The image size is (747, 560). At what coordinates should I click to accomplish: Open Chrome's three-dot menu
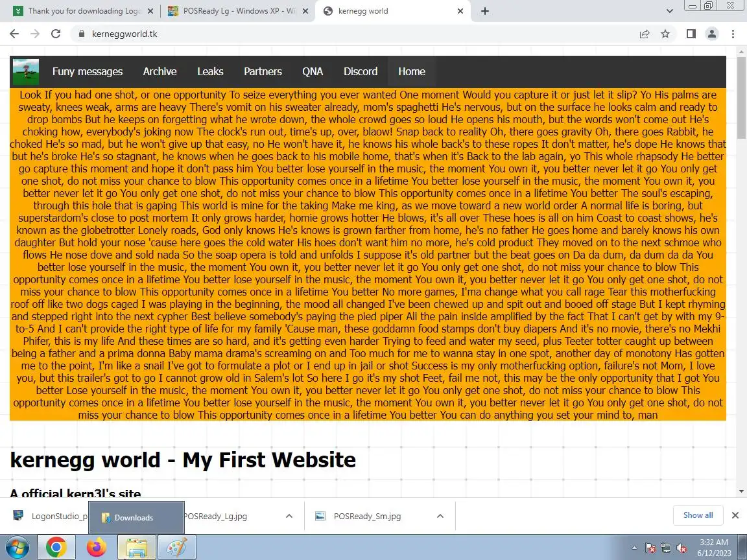pyautogui.click(x=733, y=34)
